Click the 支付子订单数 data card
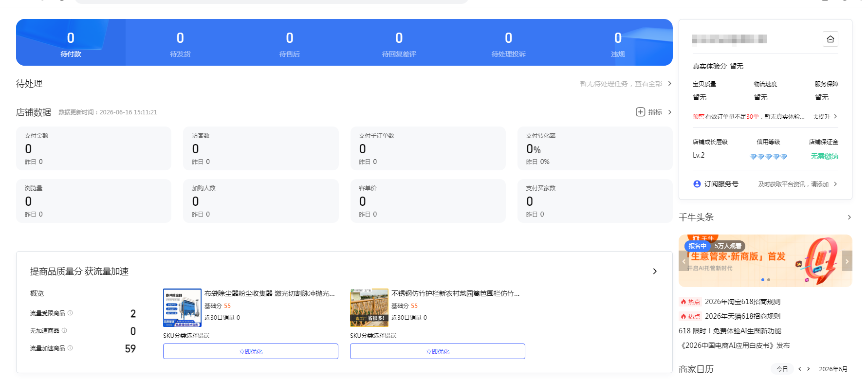868x380 pixels. tap(428, 148)
